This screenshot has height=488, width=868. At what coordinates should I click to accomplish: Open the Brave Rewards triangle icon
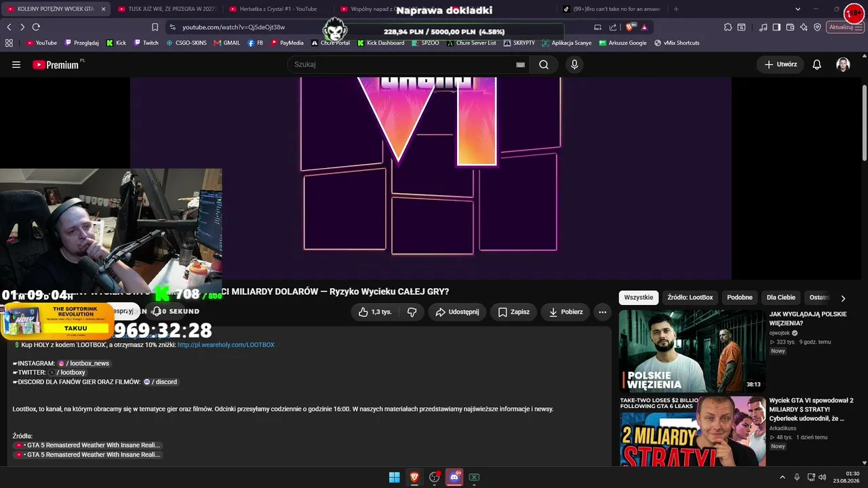coord(644,27)
